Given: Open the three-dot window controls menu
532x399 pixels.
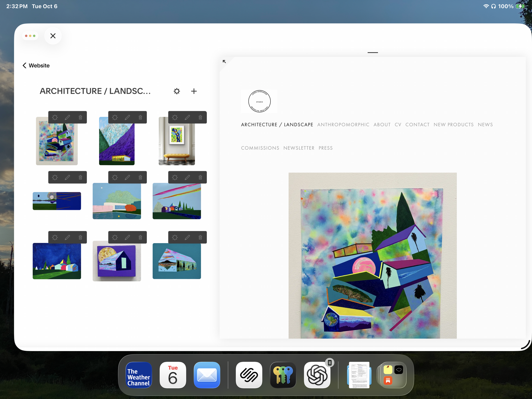Looking at the screenshot, I should pyautogui.click(x=30, y=36).
